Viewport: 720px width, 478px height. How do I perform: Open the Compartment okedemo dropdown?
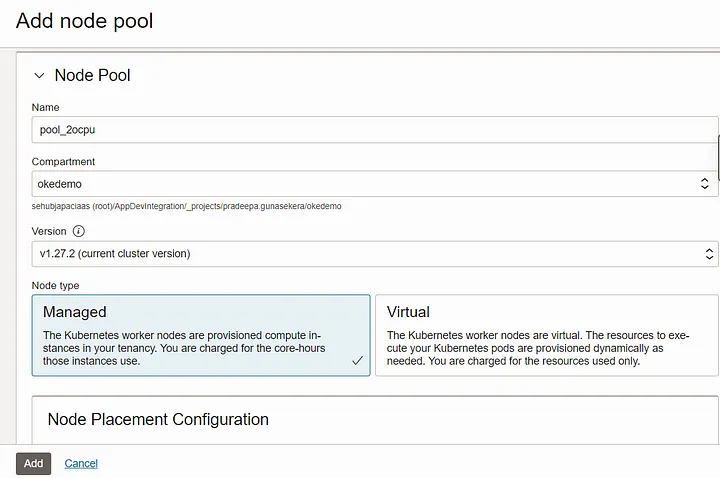(x=375, y=184)
